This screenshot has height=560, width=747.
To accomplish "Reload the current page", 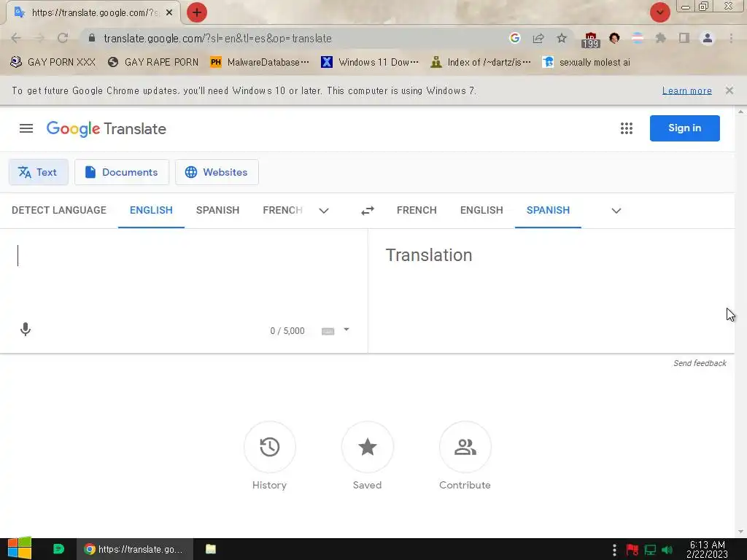I will click(63, 38).
